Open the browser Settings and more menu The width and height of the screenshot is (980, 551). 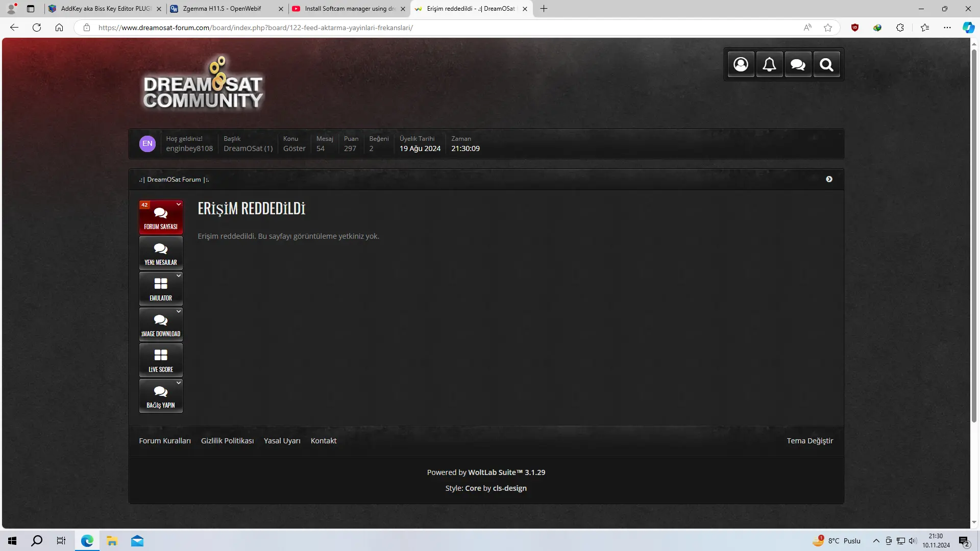[947, 28]
